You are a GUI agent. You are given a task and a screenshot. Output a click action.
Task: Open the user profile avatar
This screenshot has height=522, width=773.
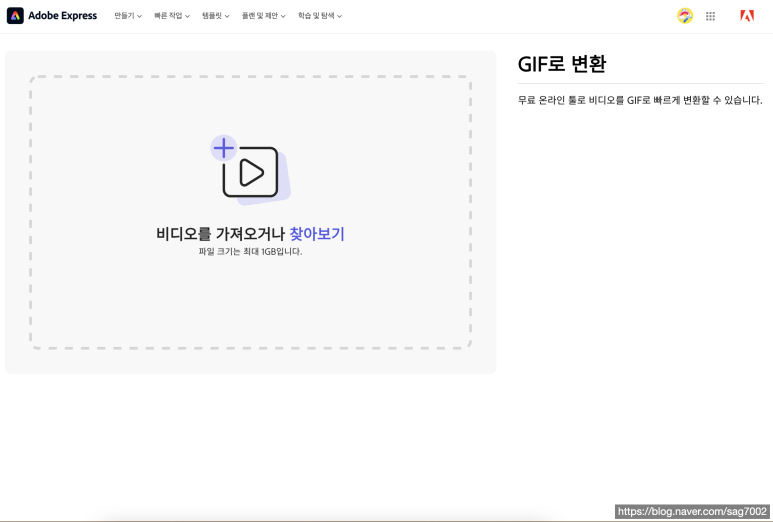click(685, 16)
